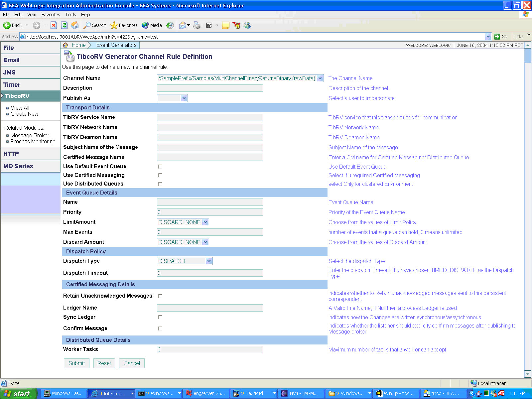The image size is (532, 399).
Task: Click the Ledger Name input field
Action: click(x=210, y=308)
